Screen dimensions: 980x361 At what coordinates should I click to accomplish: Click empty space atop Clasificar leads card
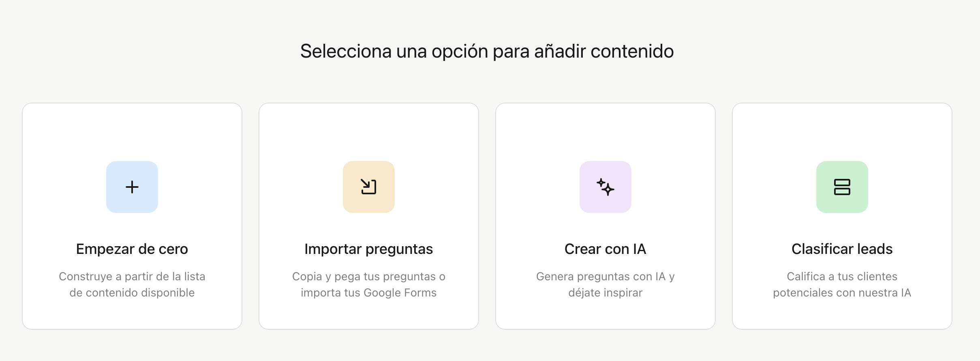[842, 130]
